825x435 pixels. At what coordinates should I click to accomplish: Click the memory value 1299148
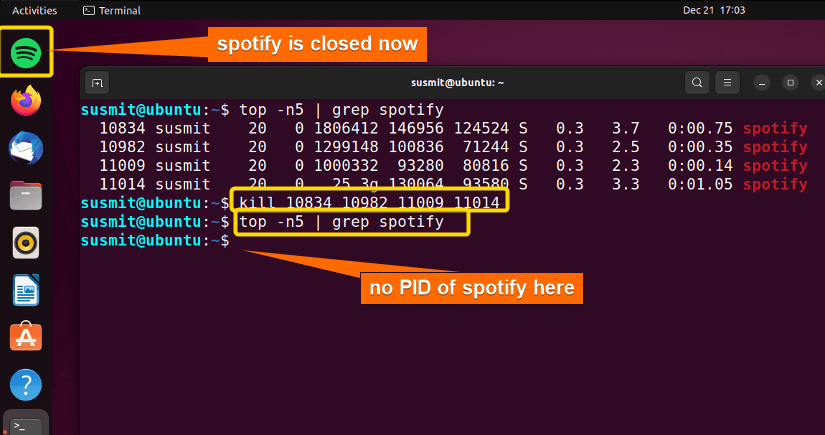click(x=346, y=147)
